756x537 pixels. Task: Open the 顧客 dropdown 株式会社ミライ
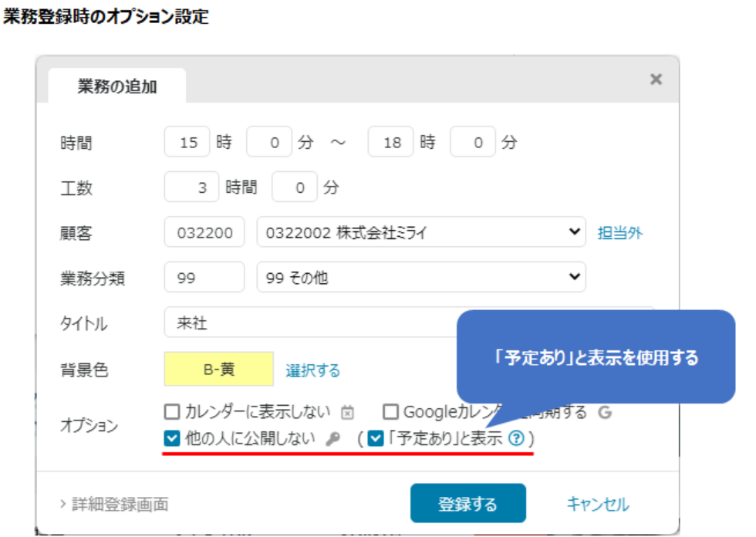pos(420,232)
